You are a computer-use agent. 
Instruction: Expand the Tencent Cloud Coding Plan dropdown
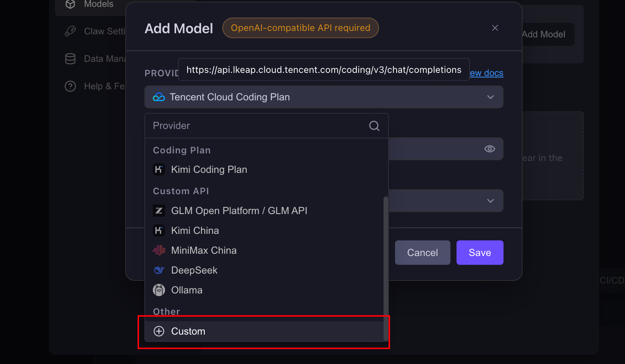[324, 97]
